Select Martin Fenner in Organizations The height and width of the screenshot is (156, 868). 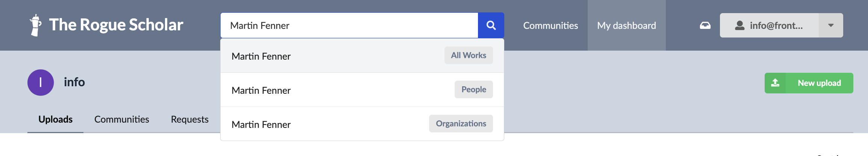(362, 124)
